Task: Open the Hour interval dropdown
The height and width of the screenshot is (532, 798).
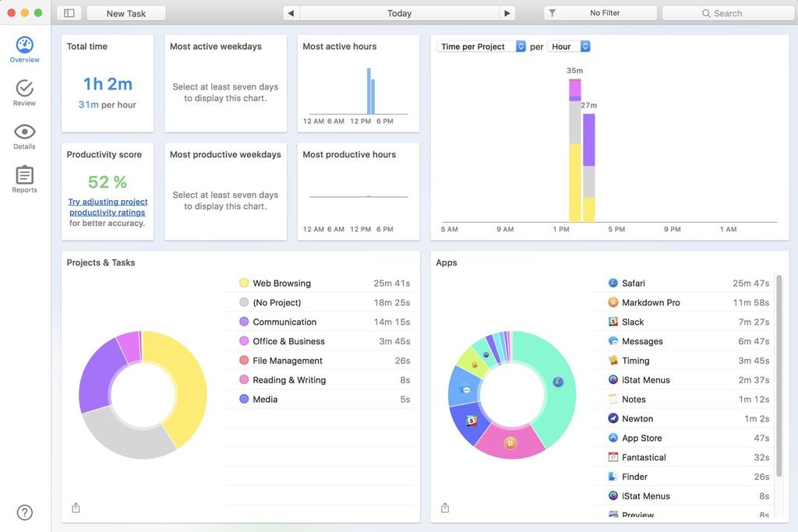Action: pos(569,46)
